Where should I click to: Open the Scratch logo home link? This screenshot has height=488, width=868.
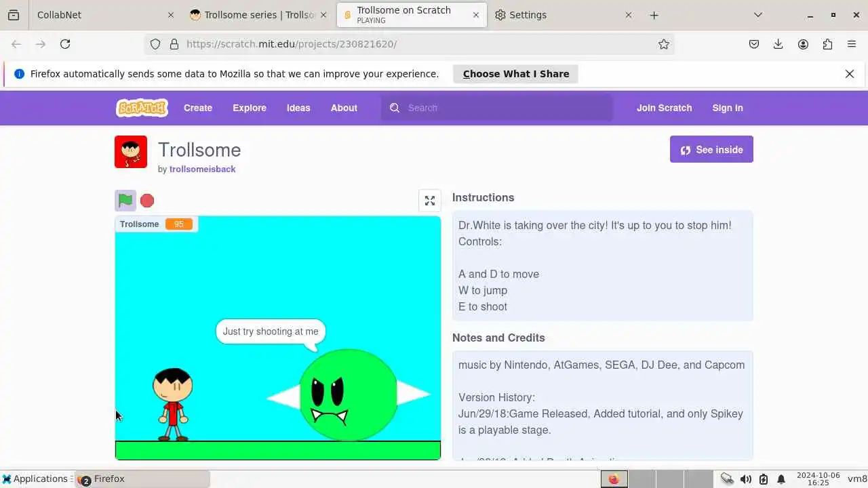142,108
